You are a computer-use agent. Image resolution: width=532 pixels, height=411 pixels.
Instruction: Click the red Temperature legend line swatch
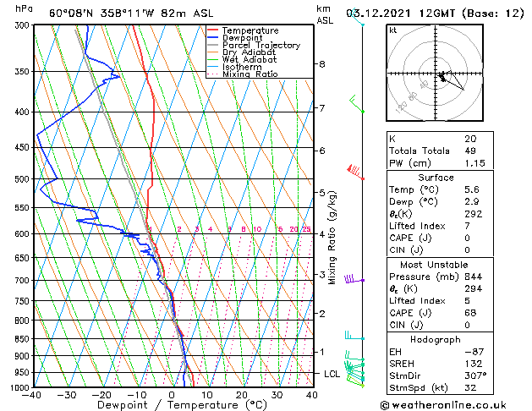tap(213, 30)
